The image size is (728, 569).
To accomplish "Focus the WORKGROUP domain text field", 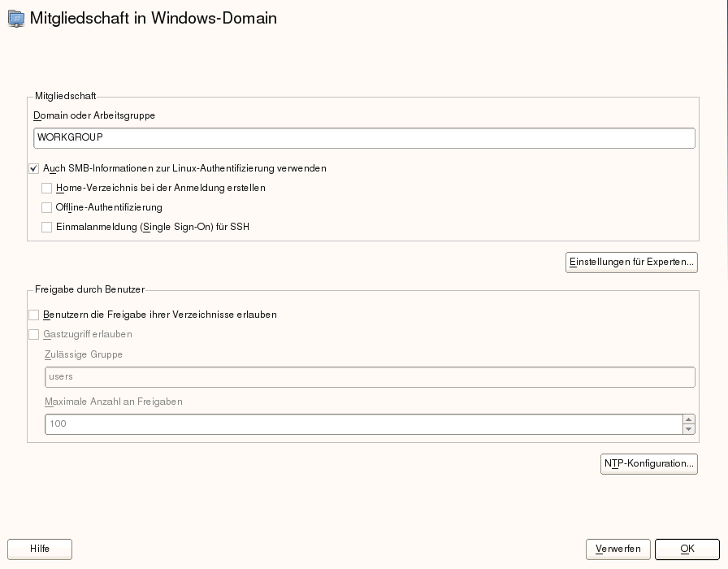I will pos(364,138).
